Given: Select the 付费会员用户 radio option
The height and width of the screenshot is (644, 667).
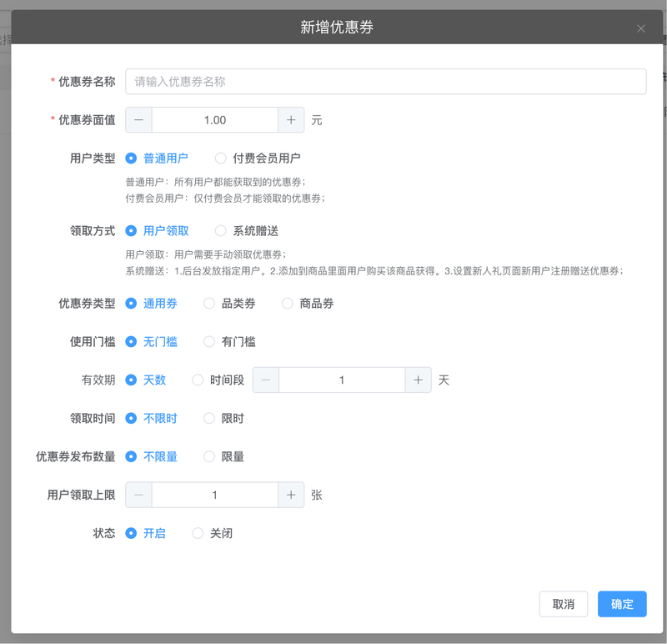Looking at the screenshot, I should click(x=258, y=158).
